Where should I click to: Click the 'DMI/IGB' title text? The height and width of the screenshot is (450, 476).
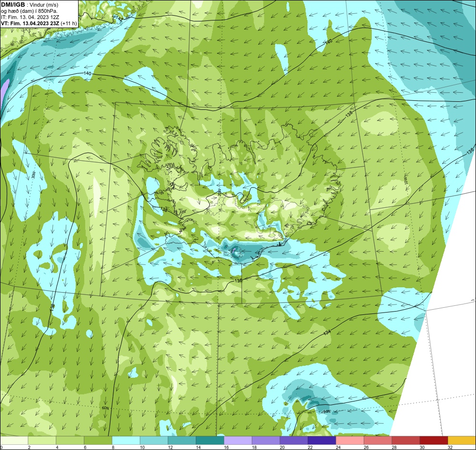click(x=13, y=5)
